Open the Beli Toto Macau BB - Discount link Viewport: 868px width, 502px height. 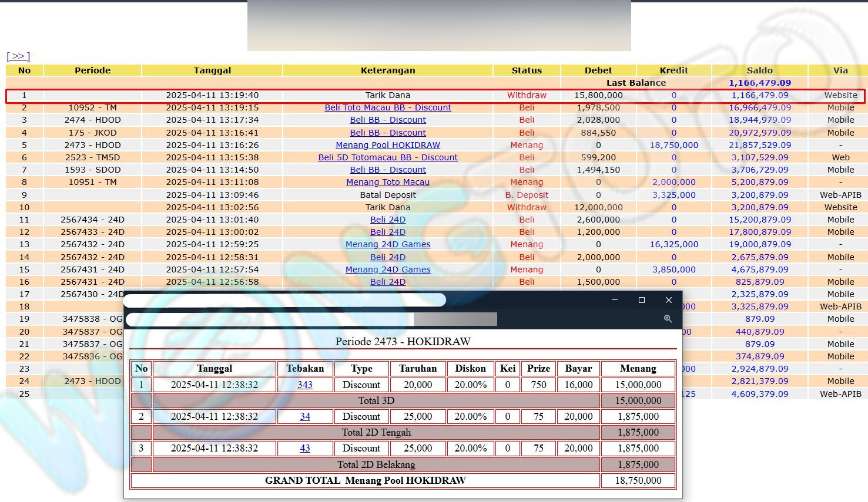[x=388, y=107]
